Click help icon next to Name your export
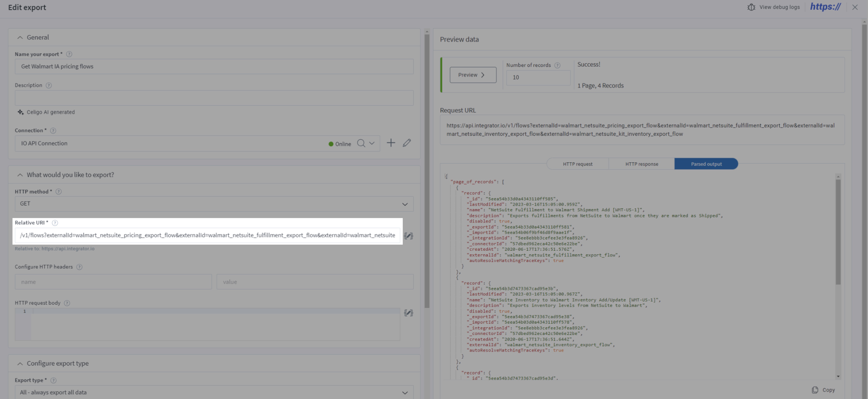Viewport: 868px width, 399px height. pyautogui.click(x=69, y=54)
